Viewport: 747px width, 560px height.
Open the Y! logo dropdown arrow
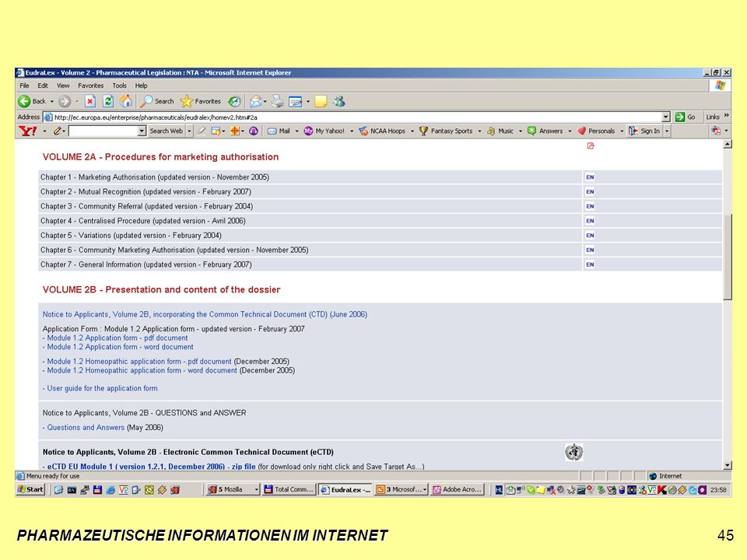[44, 131]
